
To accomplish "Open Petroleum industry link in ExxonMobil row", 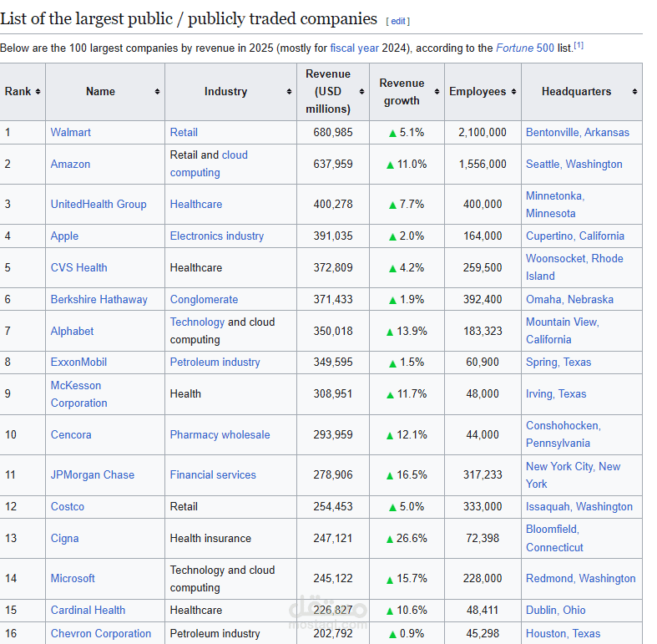I will tap(215, 363).
